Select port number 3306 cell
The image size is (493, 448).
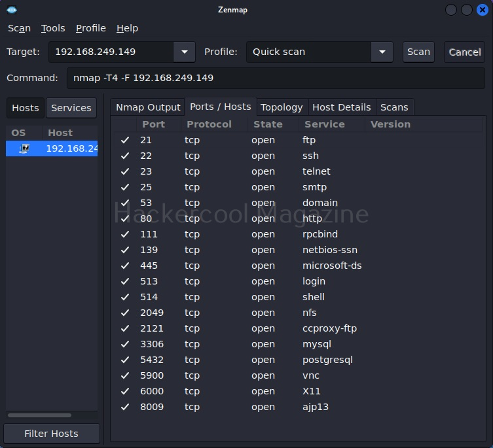pyautogui.click(x=152, y=344)
